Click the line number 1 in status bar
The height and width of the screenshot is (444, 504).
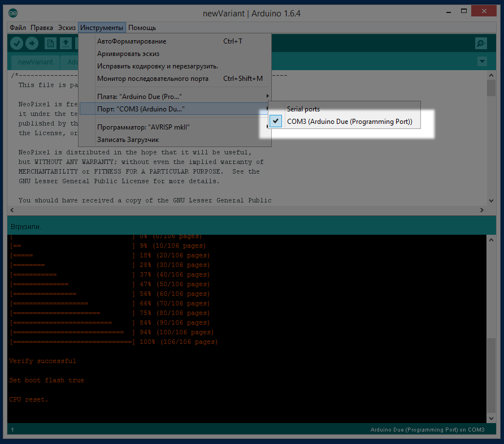point(12,429)
